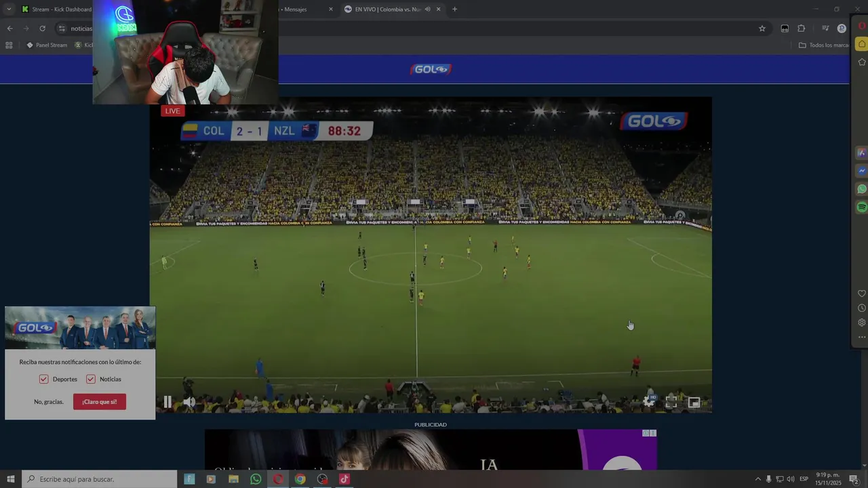This screenshot has height=488, width=868.
Task: Toggle the Noticias notifications checkbox
Action: pyautogui.click(x=90, y=379)
